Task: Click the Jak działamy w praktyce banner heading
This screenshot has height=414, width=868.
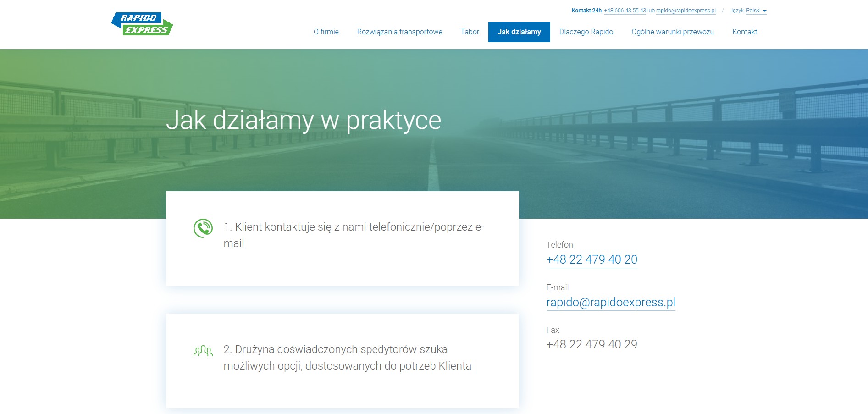Action: click(x=305, y=121)
